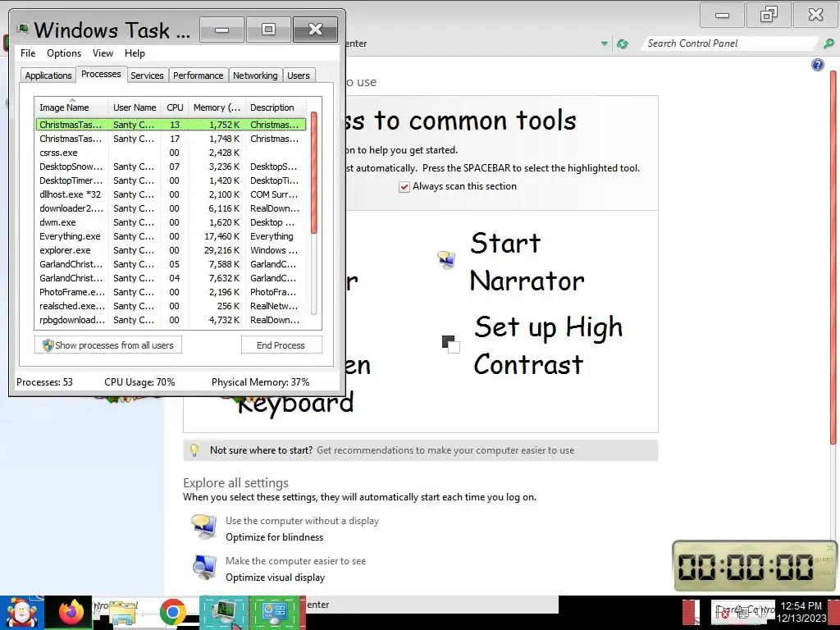Open the Start Narrator link
This screenshot has height=630, width=840.
(x=527, y=262)
